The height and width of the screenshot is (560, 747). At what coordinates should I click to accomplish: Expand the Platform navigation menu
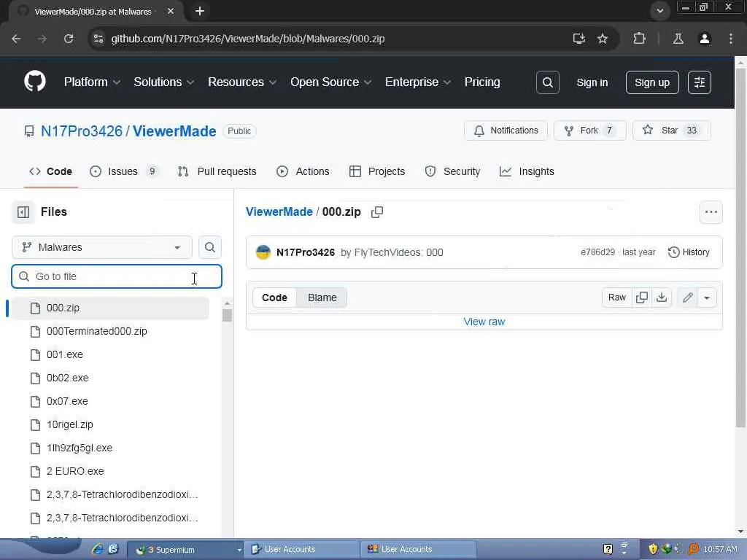pyautogui.click(x=92, y=82)
